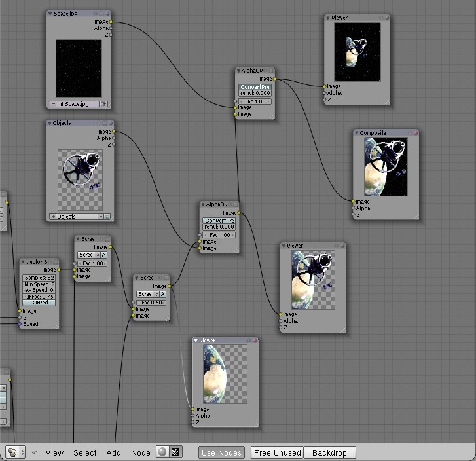The image size is (476, 461).
Task: Toggle preview sphere on Space.jpg node
Action: (107, 14)
